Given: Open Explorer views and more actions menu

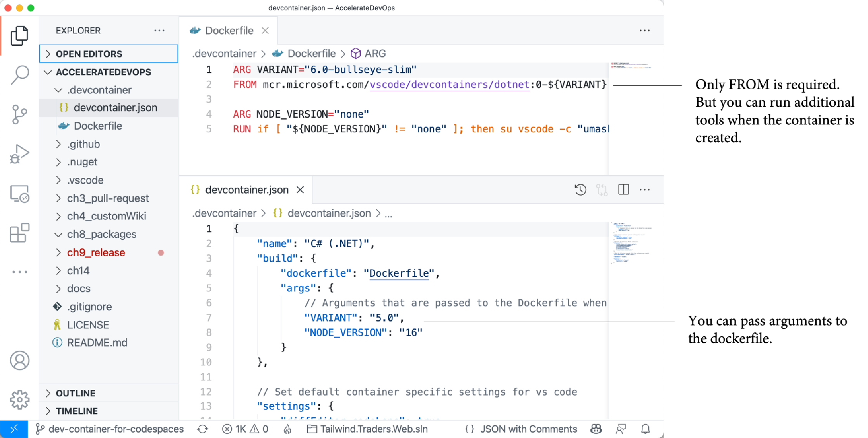Looking at the screenshot, I should point(160,30).
